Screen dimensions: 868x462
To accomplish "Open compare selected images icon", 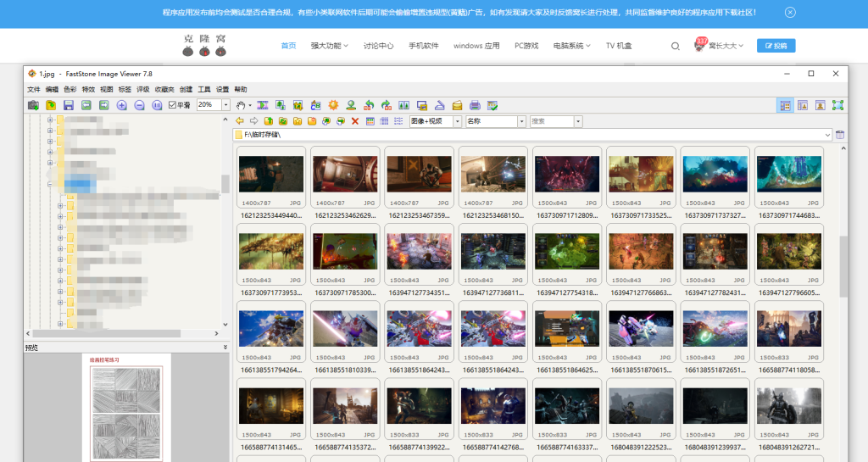I will pos(404,105).
